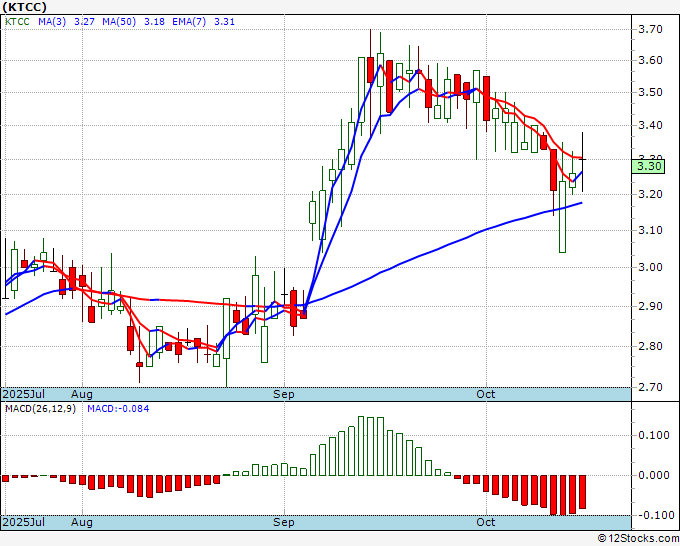Click the Aug label on MACD axis
Viewport: 680px width, 546px height.
(82, 522)
